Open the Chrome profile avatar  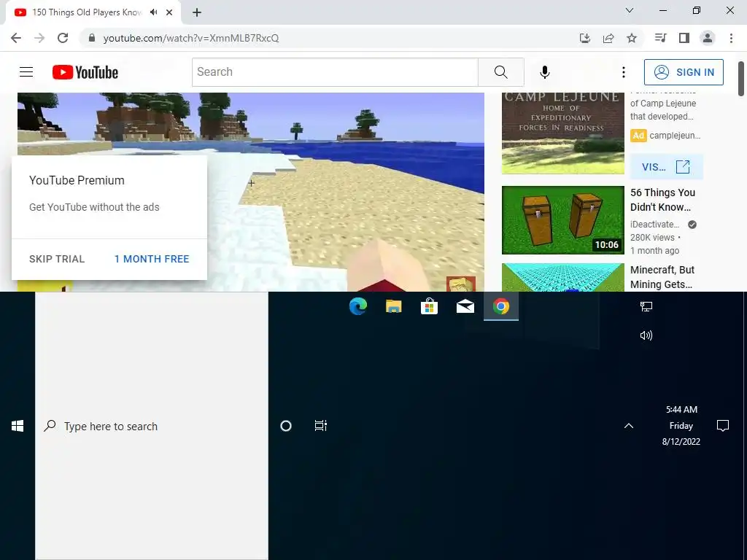tap(708, 38)
